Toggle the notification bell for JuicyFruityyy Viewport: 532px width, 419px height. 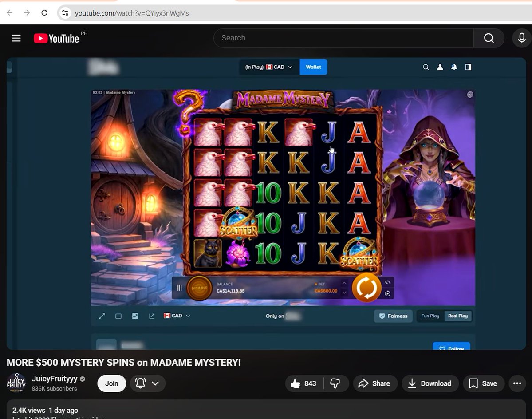141,383
